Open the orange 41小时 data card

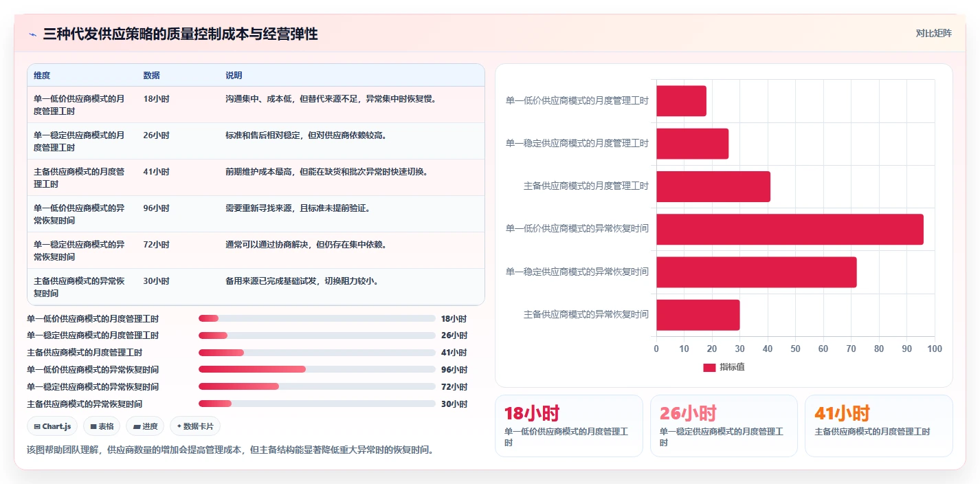tap(879, 426)
